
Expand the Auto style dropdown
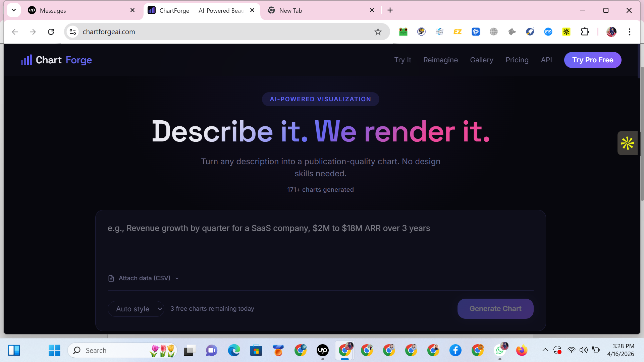pos(136,309)
